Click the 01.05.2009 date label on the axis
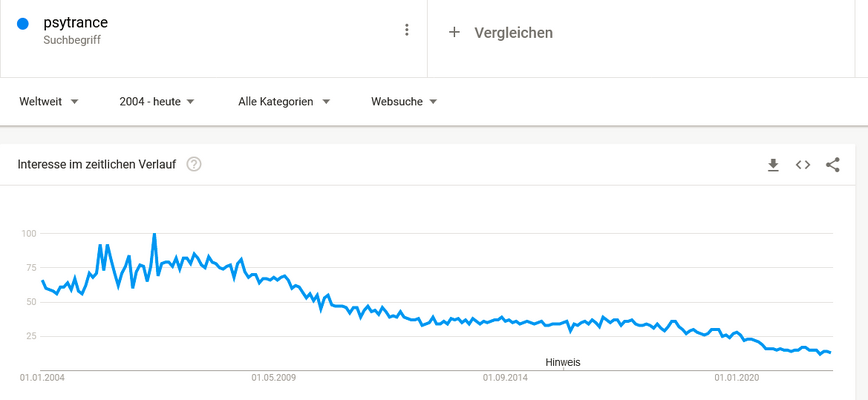868x400 pixels. pyautogui.click(x=273, y=378)
